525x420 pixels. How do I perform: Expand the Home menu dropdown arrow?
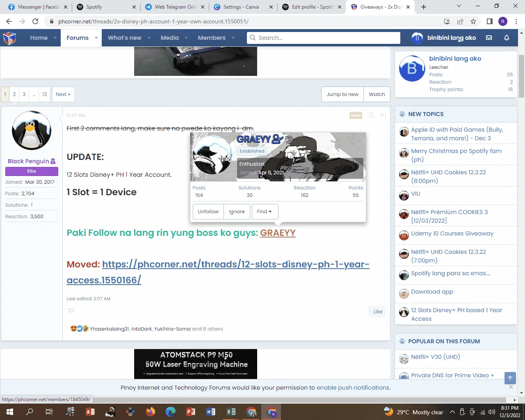pos(55,38)
